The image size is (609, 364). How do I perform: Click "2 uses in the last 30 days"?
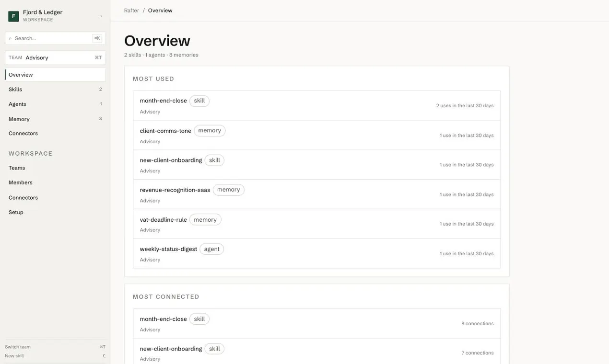pos(465,105)
